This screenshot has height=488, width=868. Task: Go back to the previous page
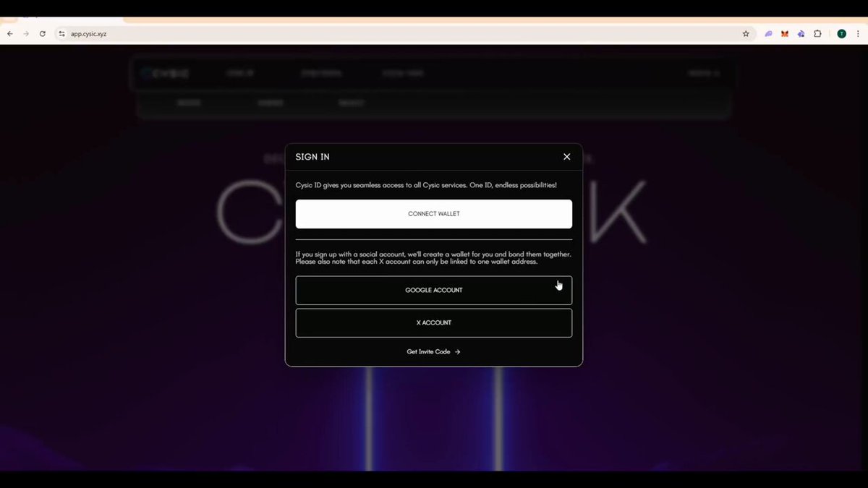coord(9,33)
